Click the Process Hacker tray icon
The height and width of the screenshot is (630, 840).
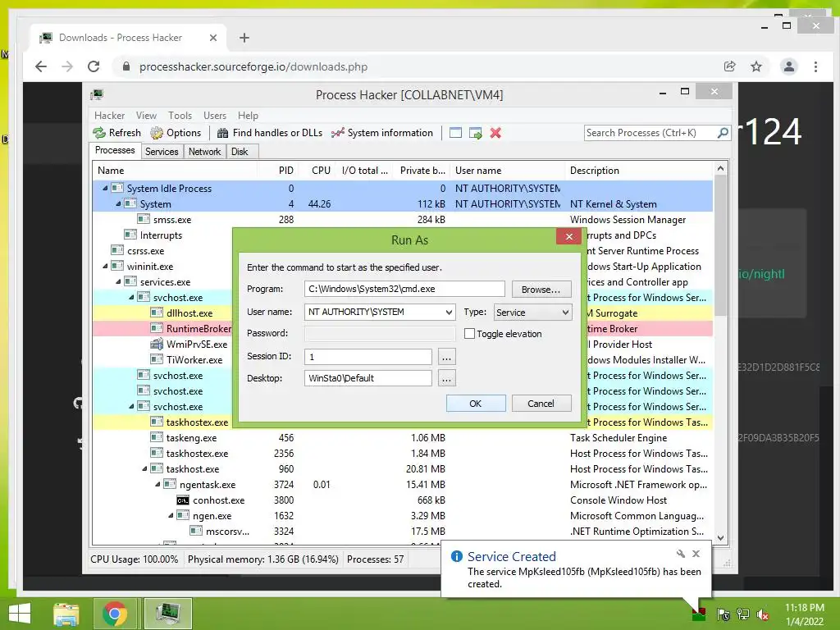[699, 614]
